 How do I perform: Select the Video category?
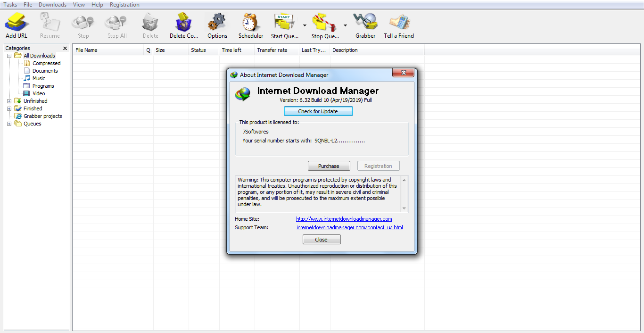39,93
